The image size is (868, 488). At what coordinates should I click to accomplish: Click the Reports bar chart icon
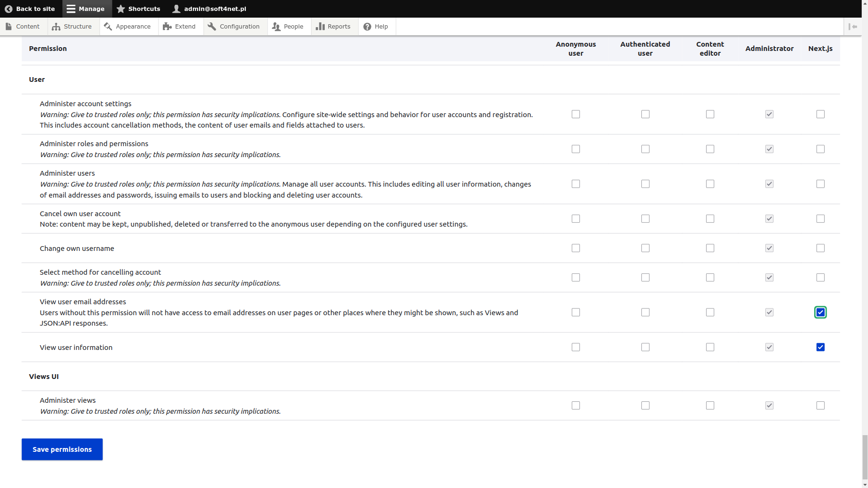pyautogui.click(x=320, y=27)
